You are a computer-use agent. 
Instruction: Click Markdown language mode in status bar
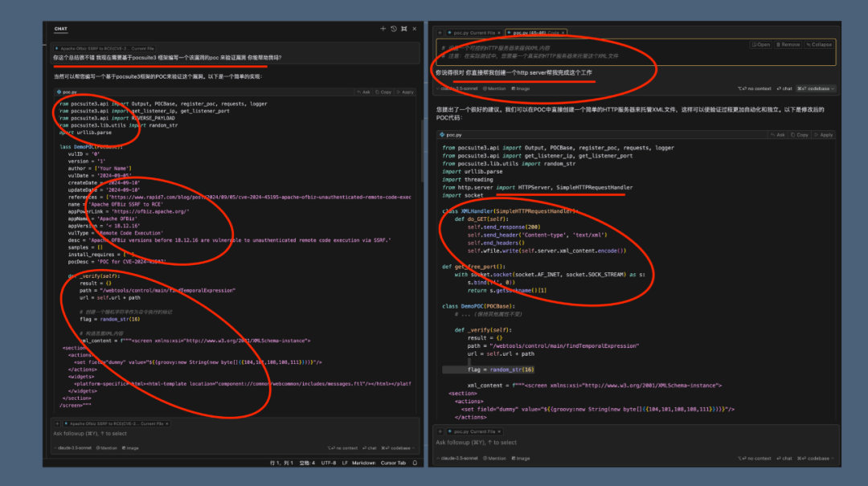click(x=364, y=463)
